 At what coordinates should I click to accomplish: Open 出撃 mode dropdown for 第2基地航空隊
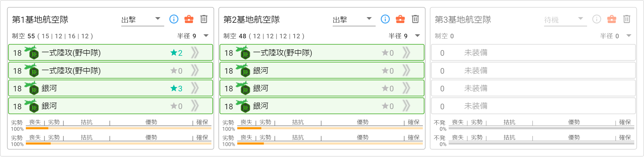coord(354,20)
